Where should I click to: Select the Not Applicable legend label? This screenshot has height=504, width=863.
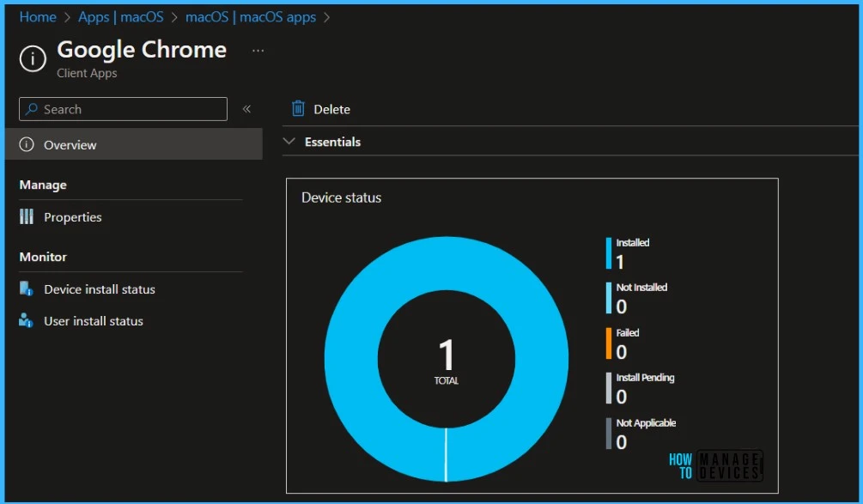coord(646,423)
